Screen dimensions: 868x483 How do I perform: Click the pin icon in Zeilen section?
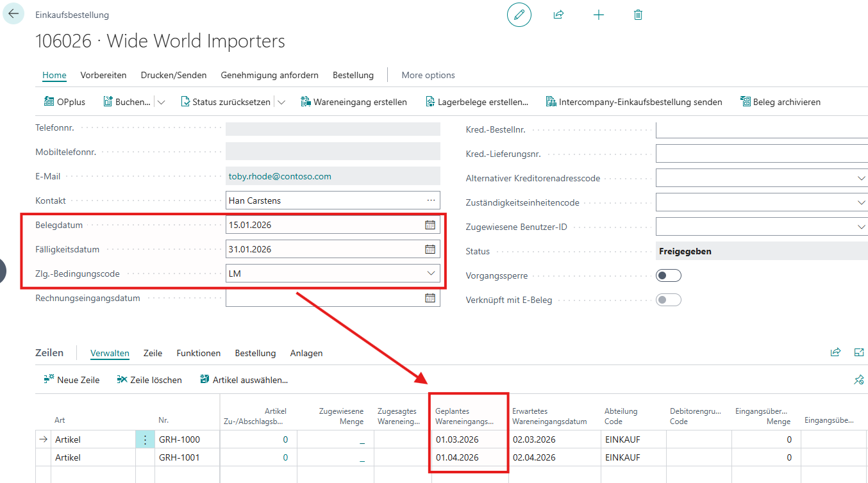click(x=858, y=380)
